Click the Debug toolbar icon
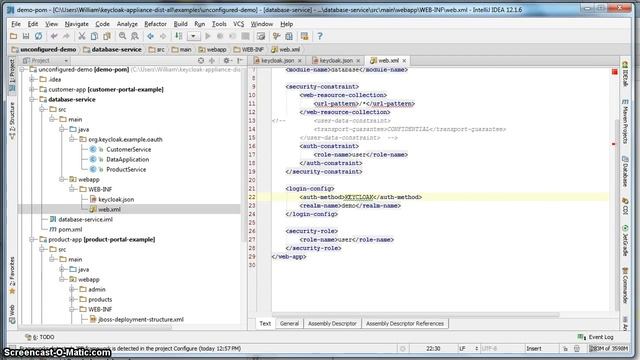Image resolution: width=640 pixels, height=360 pixels. tap(220, 36)
